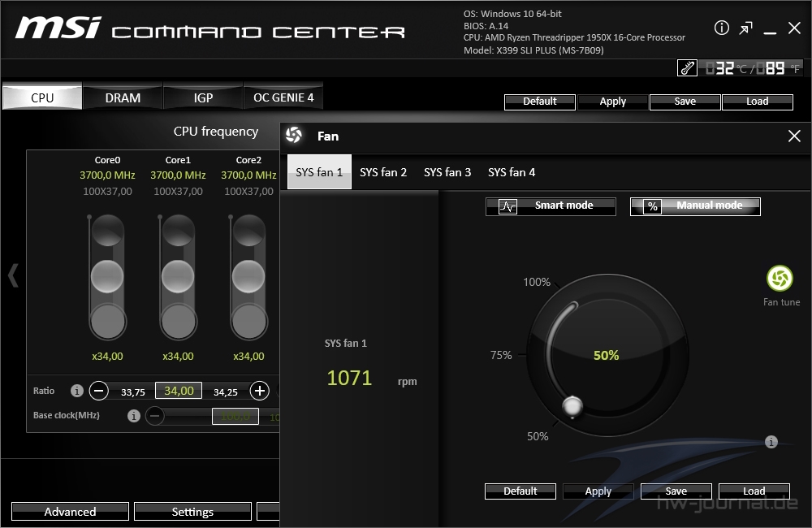Click the 1071 rpm reading
812x528 pixels.
[x=349, y=378]
